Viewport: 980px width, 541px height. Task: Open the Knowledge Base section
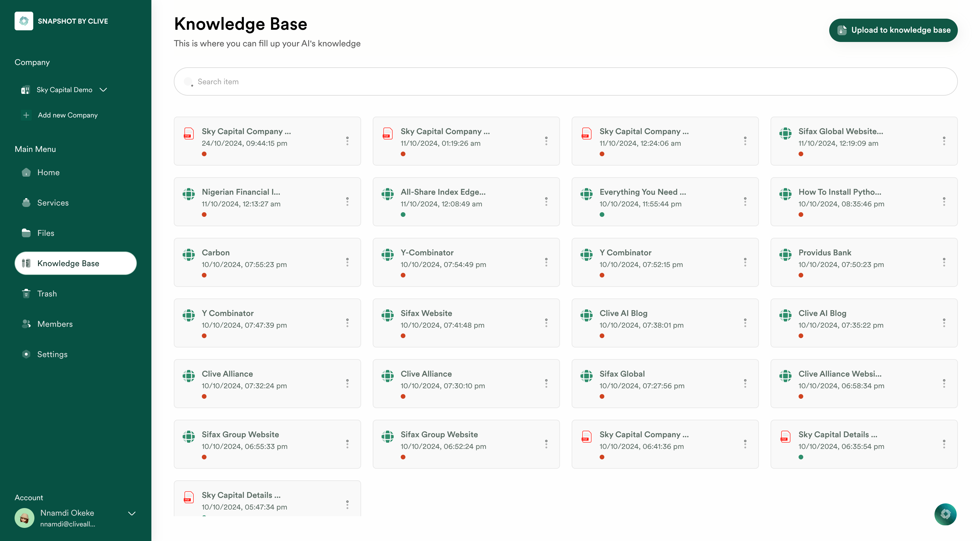click(75, 263)
